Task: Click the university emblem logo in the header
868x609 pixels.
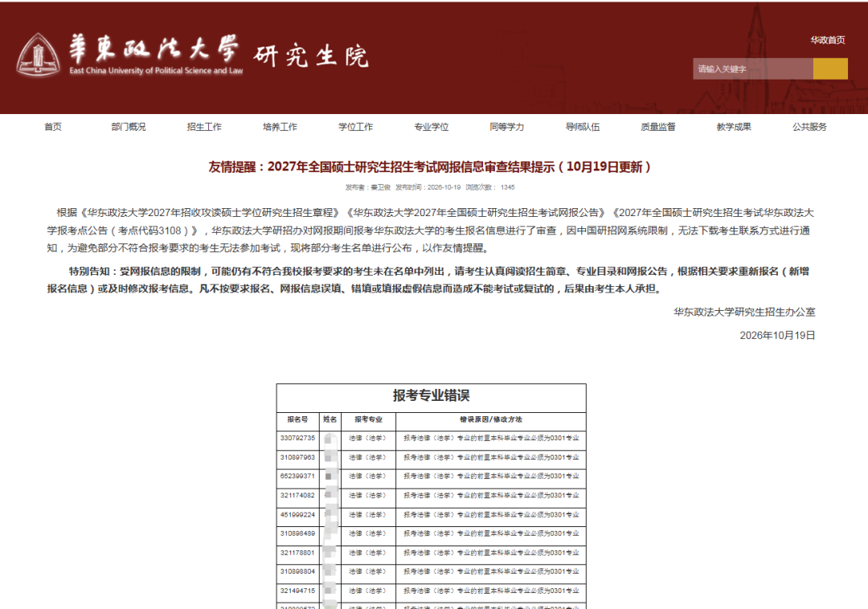Action: (39, 54)
